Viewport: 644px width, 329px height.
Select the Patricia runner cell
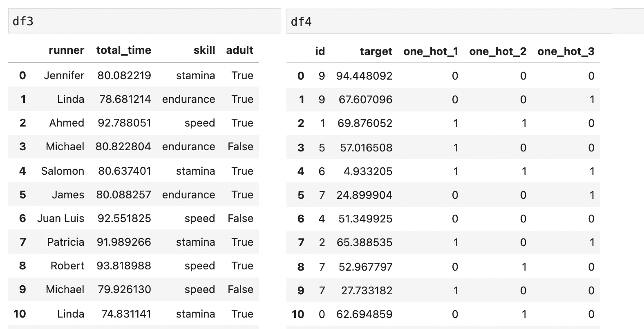[65, 242]
